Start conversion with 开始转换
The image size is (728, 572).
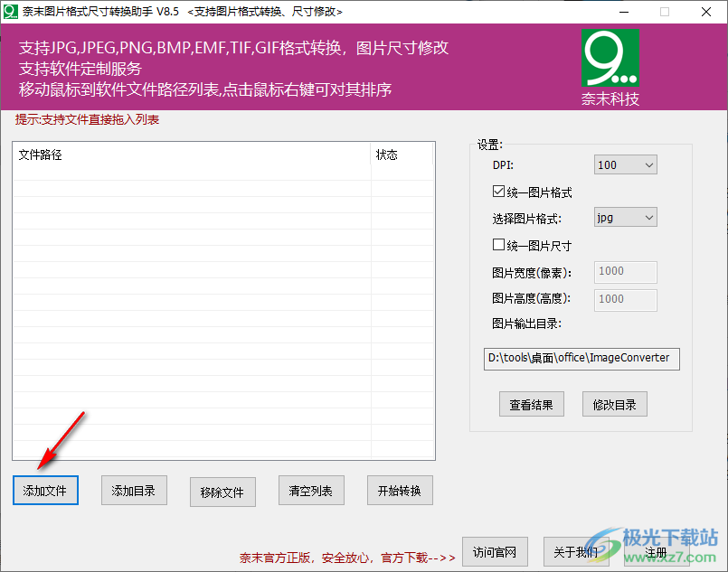[x=400, y=490]
